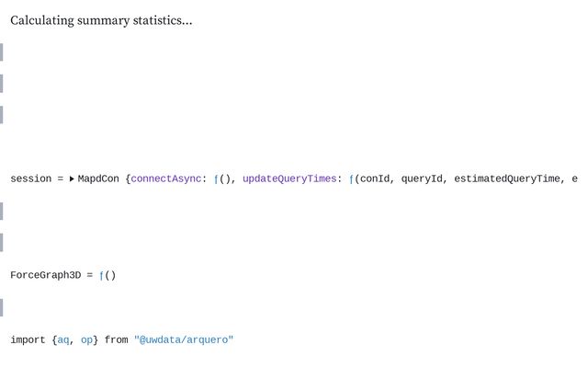Click the session variable name

(30, 178)
